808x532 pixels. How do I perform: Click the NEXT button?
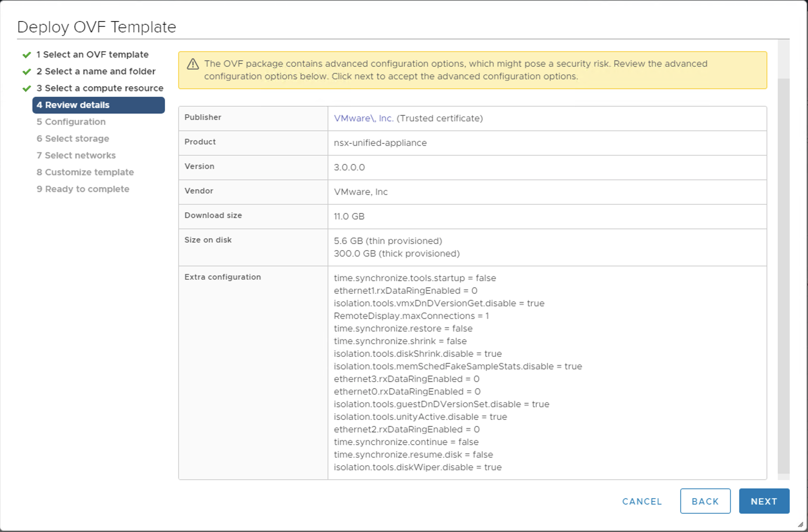(764, 501)
